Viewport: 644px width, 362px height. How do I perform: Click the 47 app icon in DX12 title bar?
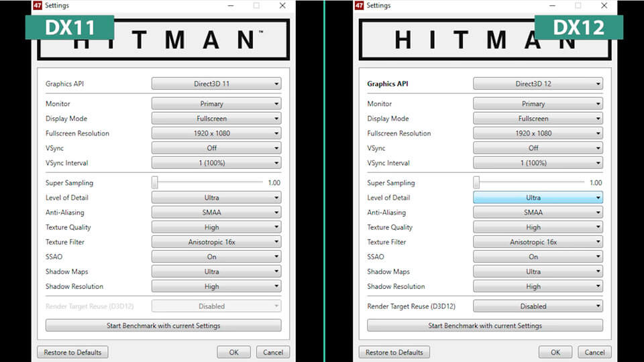pos(359,5)
